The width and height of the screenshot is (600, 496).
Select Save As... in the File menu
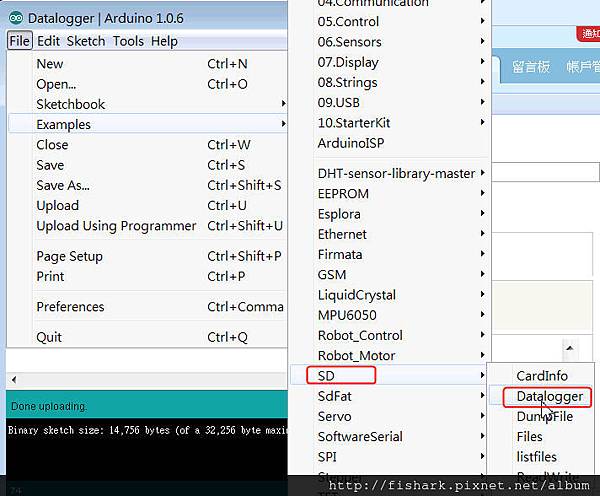click(x=147, y=186)
